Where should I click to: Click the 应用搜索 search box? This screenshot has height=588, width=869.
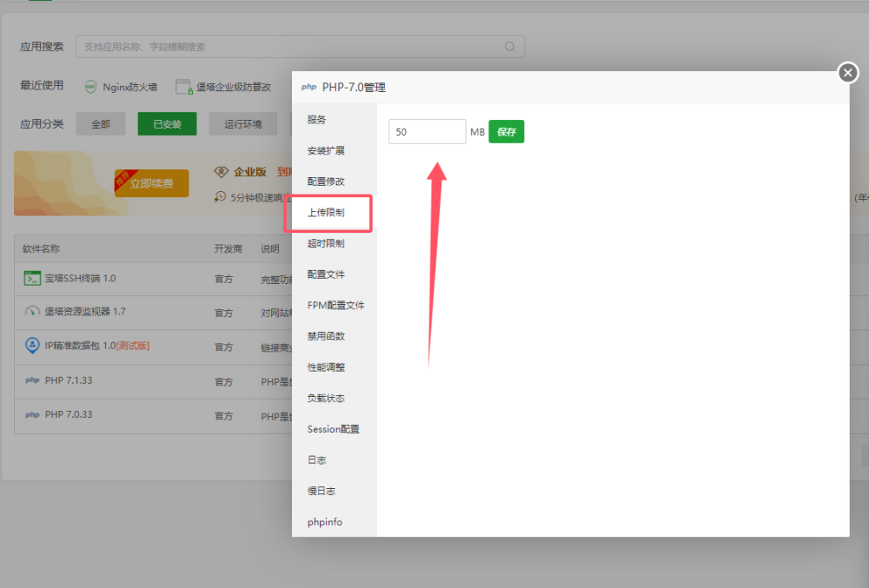point(301,47)
